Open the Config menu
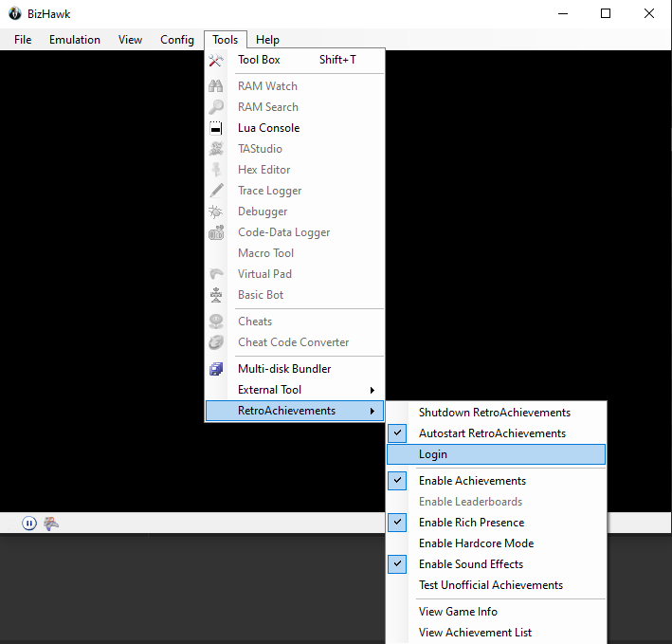This screenshot has height=644, width=672. 177,40
